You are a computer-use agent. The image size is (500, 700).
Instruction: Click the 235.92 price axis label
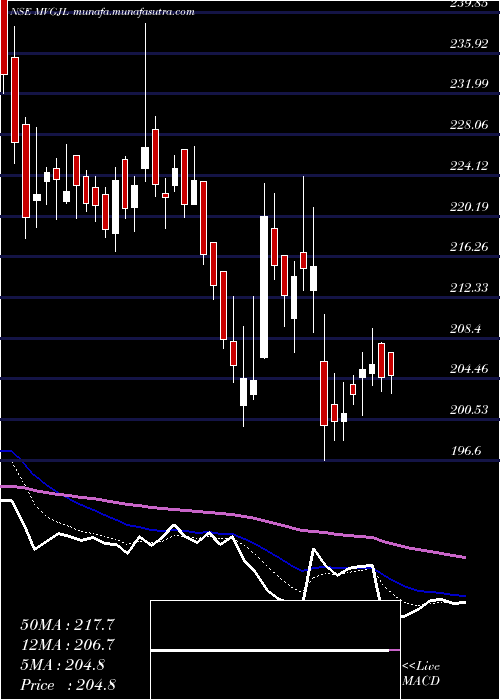[468, 44]
